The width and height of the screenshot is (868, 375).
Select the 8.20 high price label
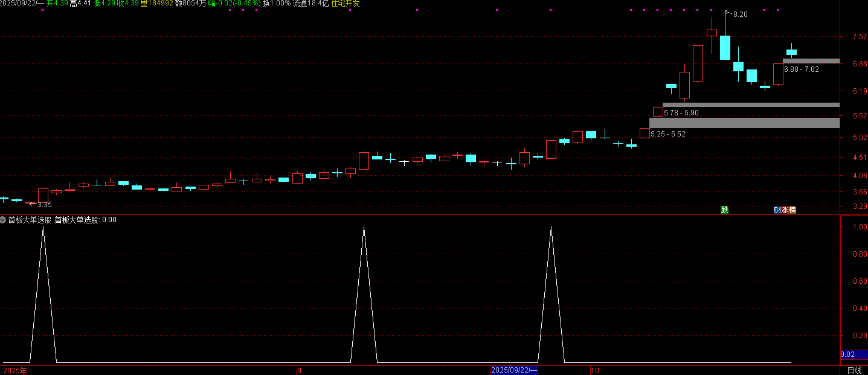(x=740, y=14)
